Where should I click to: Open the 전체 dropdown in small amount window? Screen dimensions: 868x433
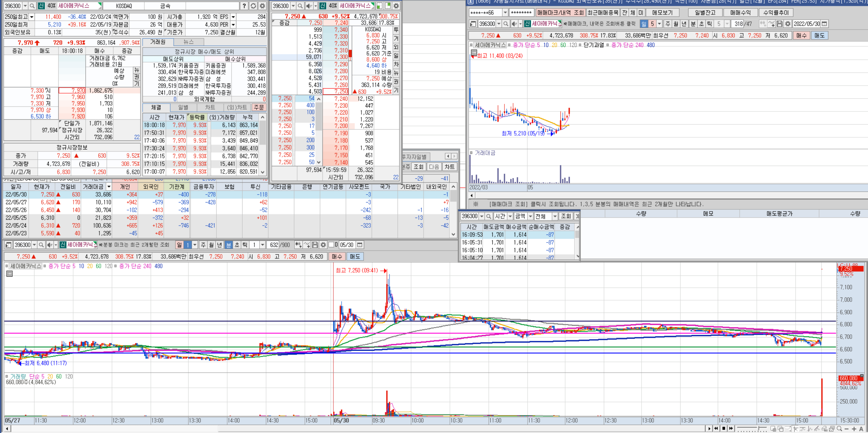click(555, 216)
